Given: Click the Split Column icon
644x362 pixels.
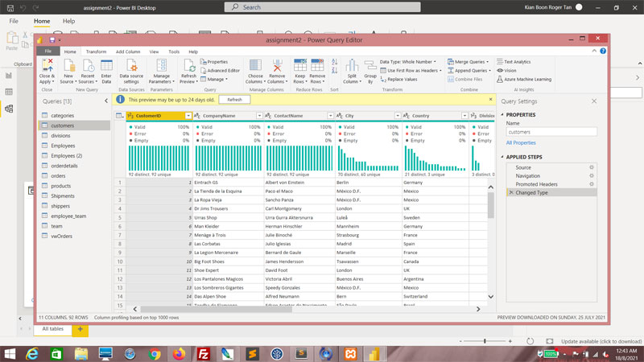Looking at the screenshot, I should click(352, 71).
